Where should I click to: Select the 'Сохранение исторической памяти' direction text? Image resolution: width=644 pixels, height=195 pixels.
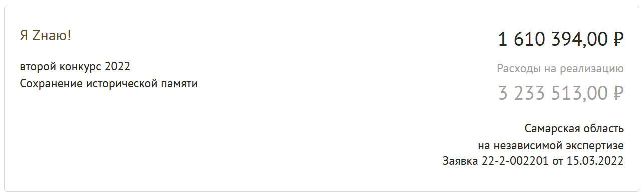[109, 84]
